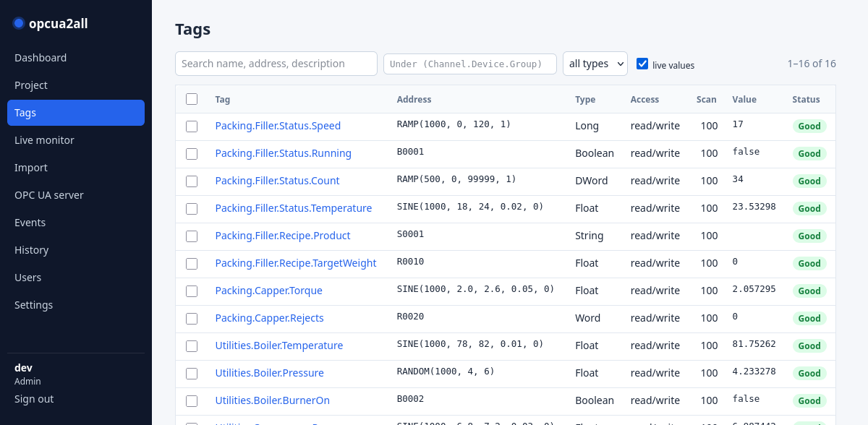Open the OPC UA server page
Image resolution: width=868 pixels, height=425 pixels.
tap(76, 195)
